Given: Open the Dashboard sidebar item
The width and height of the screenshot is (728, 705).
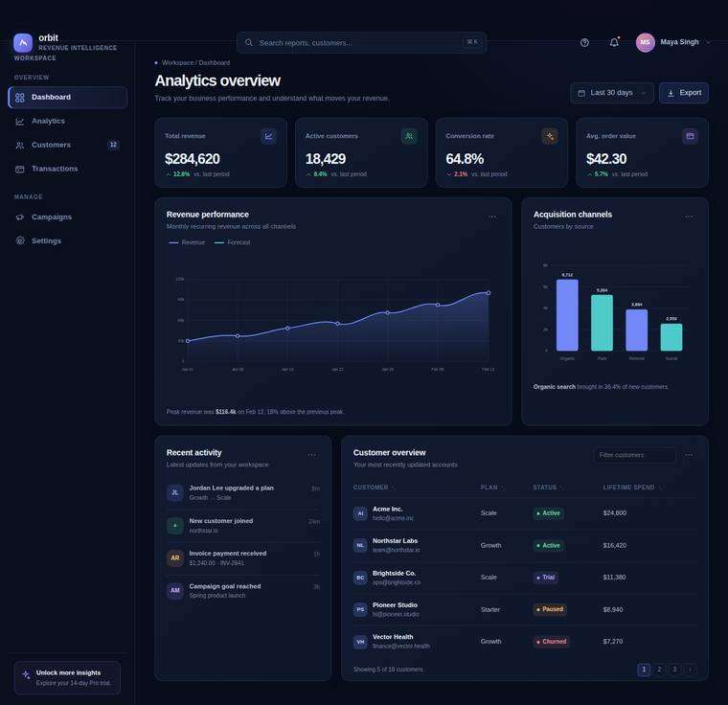Looking at the screenshot, I should (68, 97).
